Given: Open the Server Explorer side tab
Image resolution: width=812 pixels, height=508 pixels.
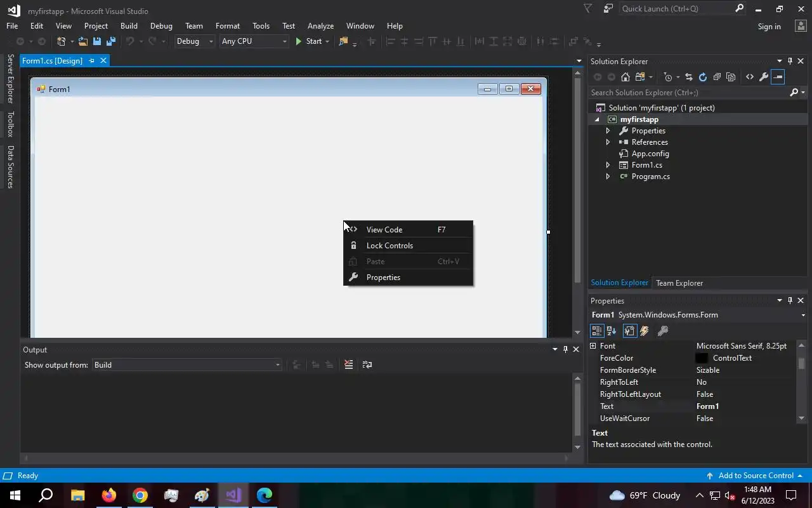Looking at the screenshot, I should click(x=10, y=79).
